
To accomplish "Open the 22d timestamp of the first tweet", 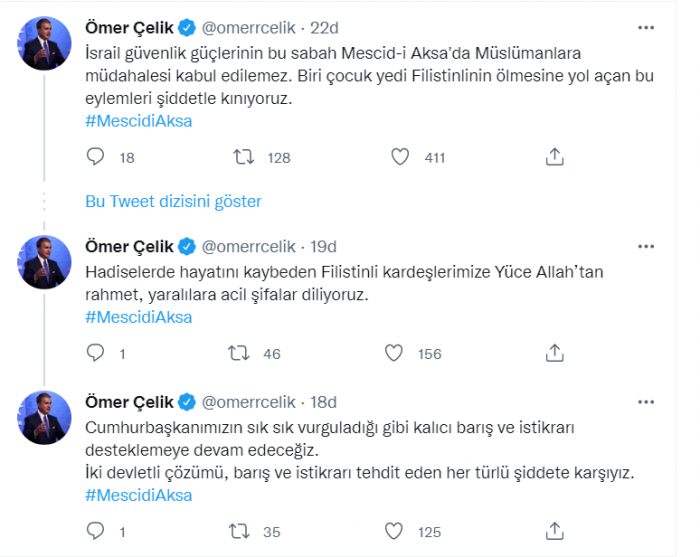I will tap(325, 24).
